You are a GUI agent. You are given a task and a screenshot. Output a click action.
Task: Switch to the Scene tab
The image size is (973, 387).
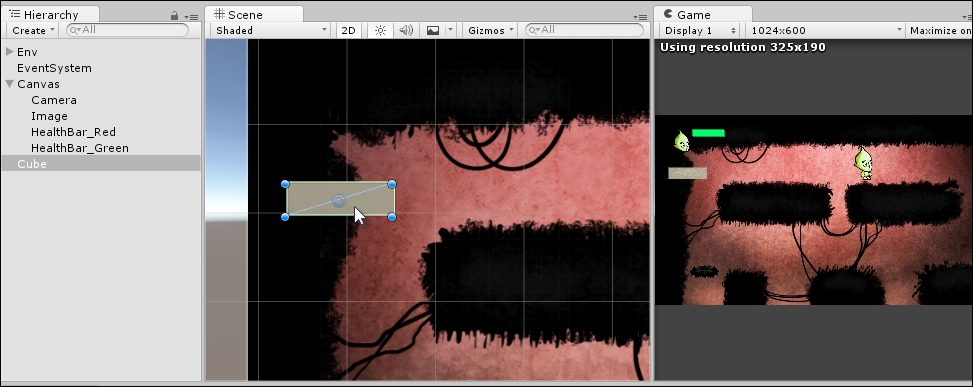pos(254,15)
